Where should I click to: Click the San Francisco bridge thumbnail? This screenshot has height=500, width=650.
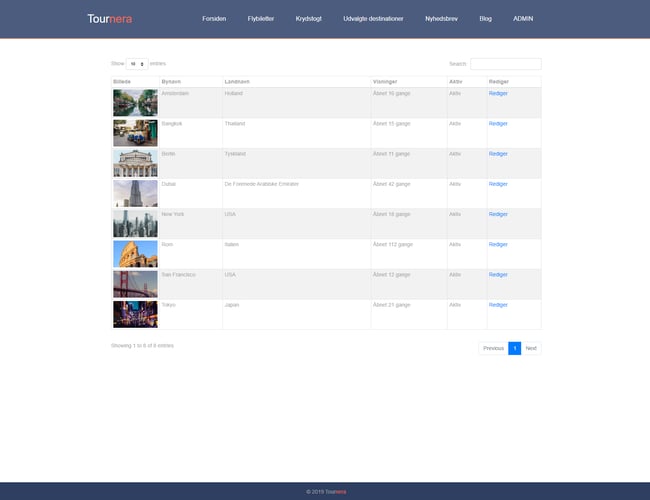tap(135, 284)
